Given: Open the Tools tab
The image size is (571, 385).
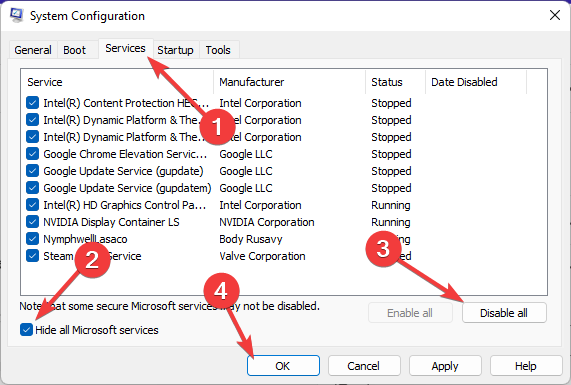Looking at the screenshot, I should (x=218, y=50).
